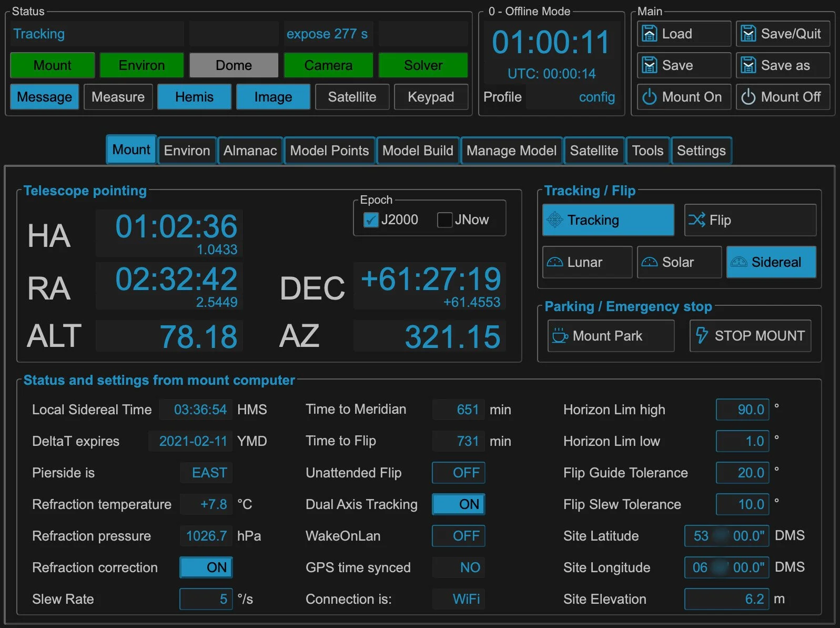Click the Mount On power icon

click(x=650, y=97)
